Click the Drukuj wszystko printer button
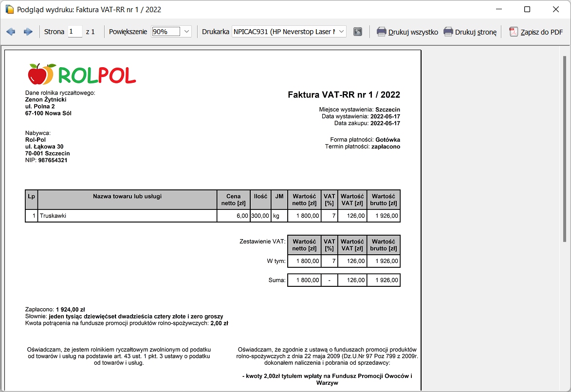This screenshot has height=392, width=571. [407, 32]
